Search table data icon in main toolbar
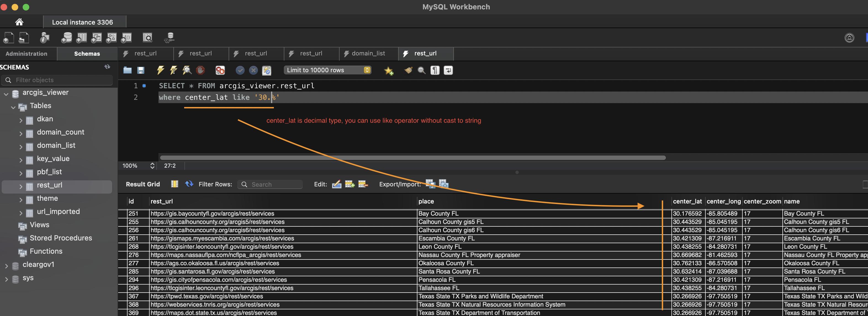 (148, 38)
